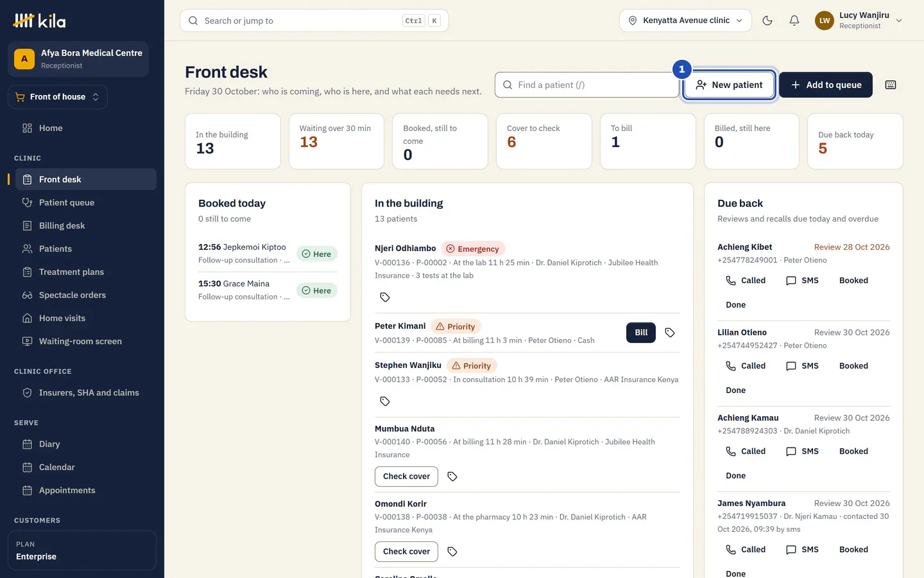Mark Achieng Kamau as Called
The width and height of the screenshot is (924, 578).
746,451
